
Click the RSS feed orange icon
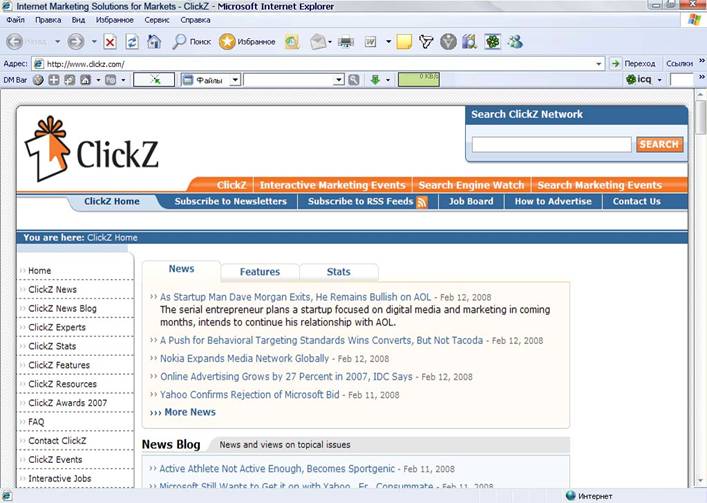point(422,202)
